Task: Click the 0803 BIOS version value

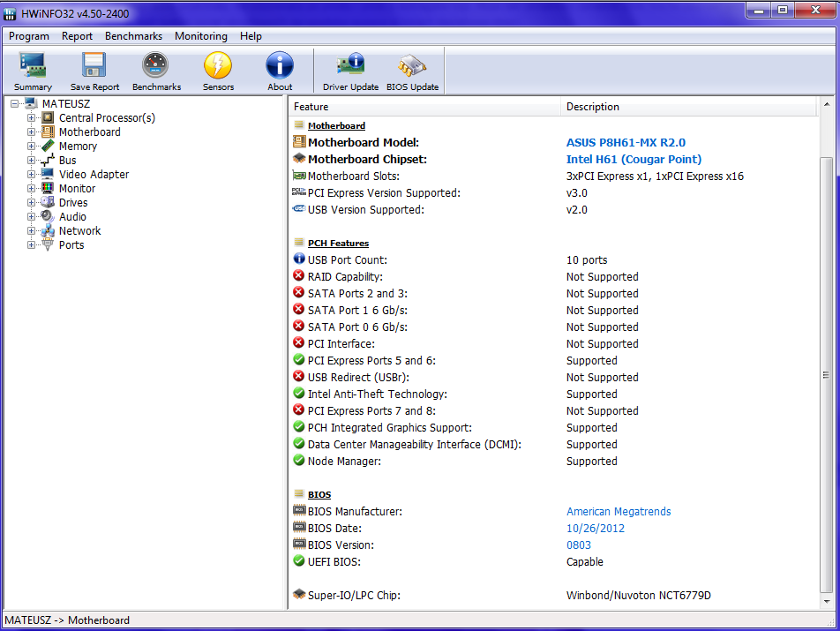Action: (x=579, y=545)
